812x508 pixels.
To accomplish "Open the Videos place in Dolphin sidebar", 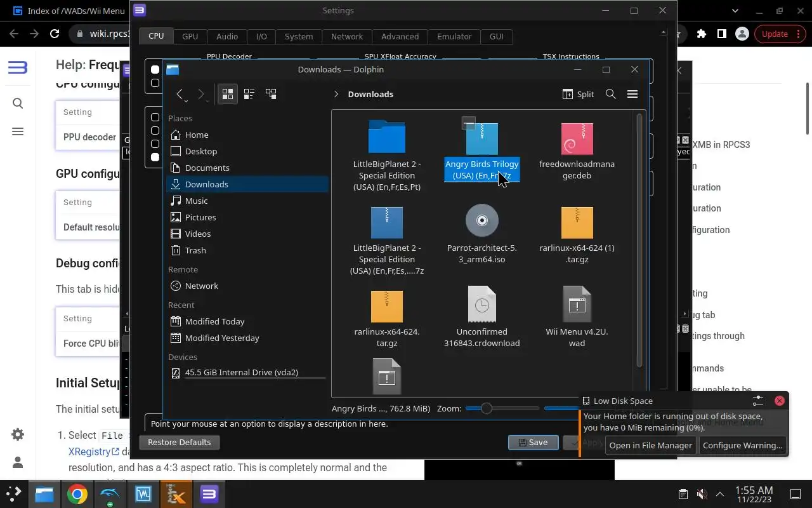I will pos(247,234).
